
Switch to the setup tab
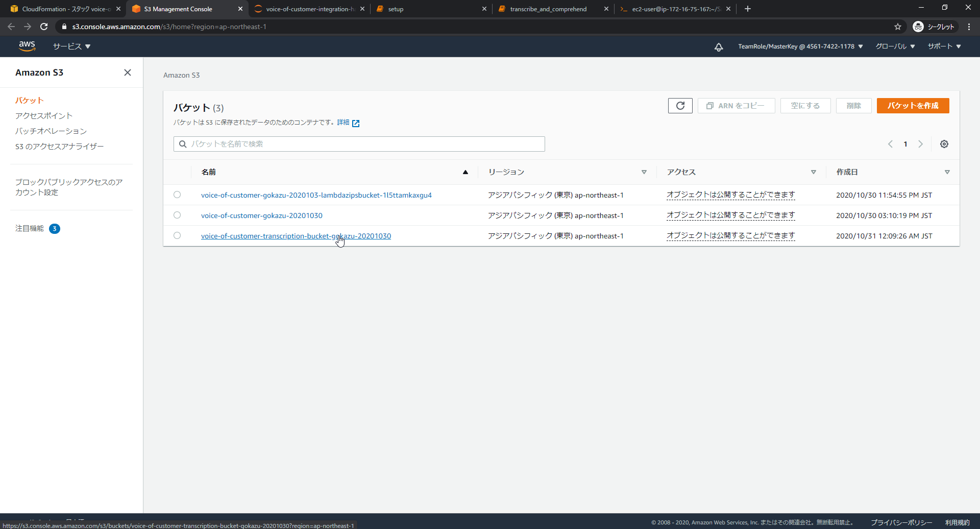tap(430, 9)
